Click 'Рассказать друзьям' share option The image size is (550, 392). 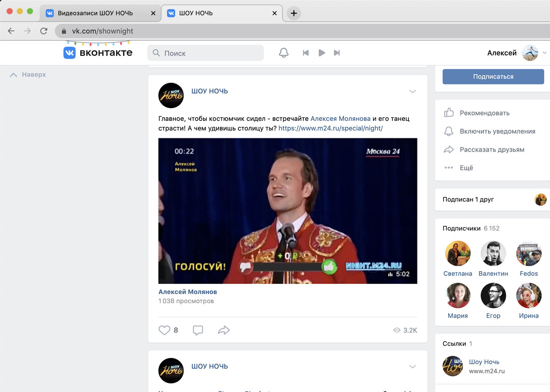coord(492,149)
